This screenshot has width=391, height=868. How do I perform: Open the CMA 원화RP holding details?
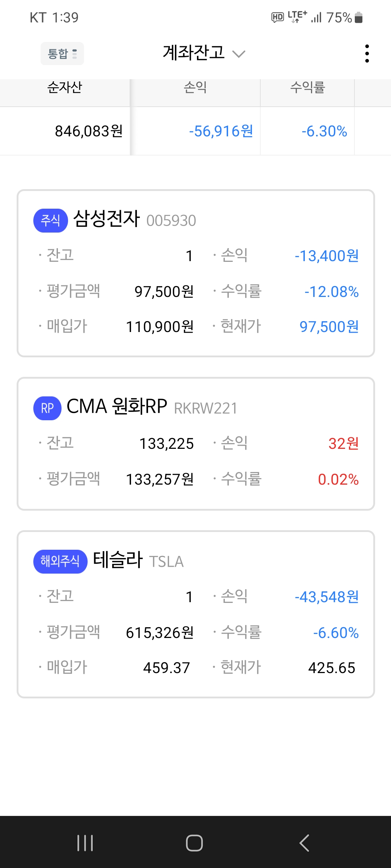[x=117, y=407]
